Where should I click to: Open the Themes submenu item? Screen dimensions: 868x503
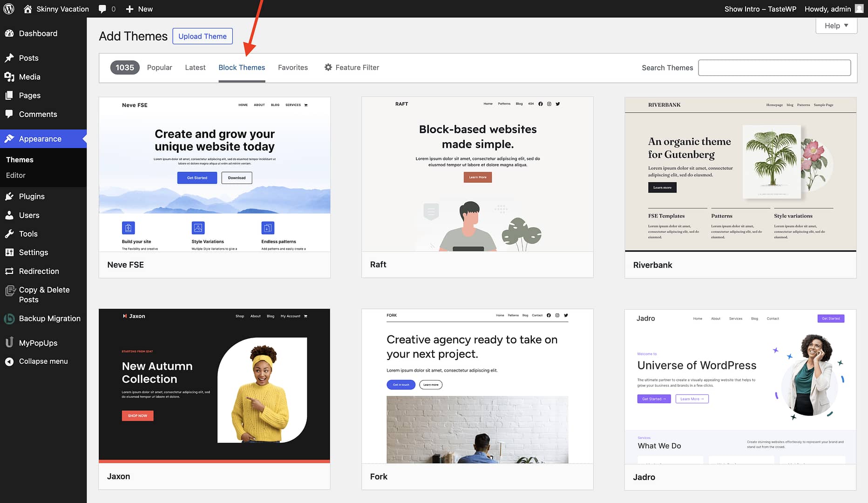pos(20,160)
